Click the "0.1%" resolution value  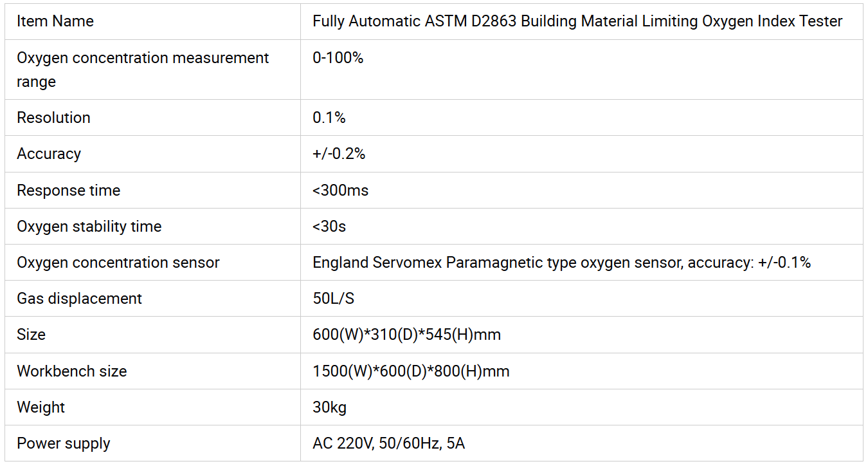[329, 118]
